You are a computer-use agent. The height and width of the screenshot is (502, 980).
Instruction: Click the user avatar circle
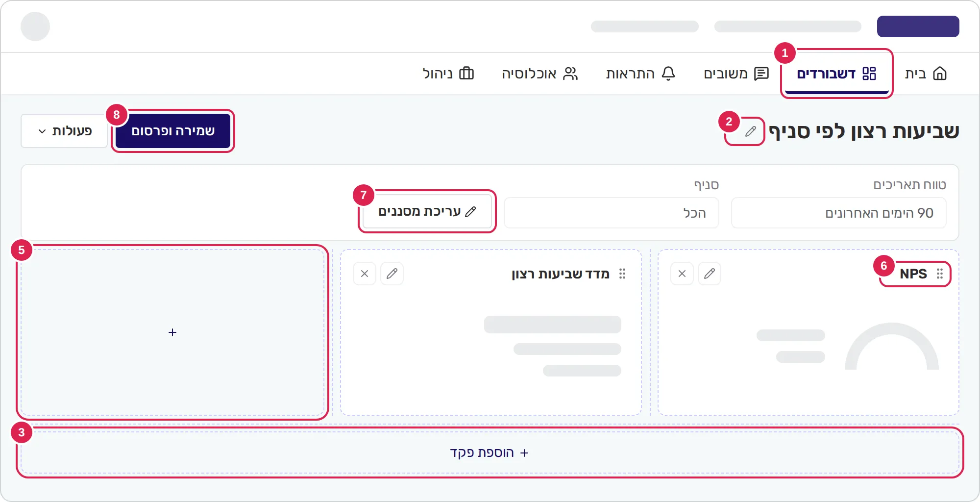35,26
